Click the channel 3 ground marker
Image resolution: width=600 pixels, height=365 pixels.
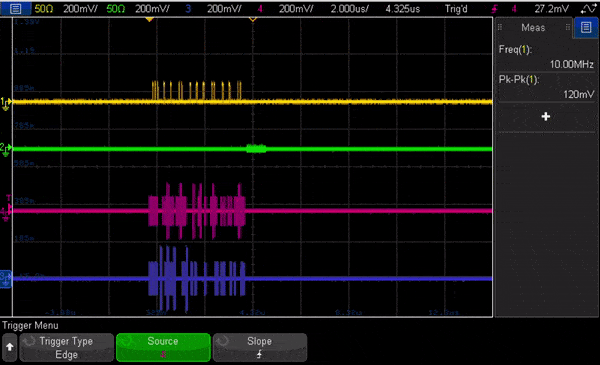(x=6, y=279)
